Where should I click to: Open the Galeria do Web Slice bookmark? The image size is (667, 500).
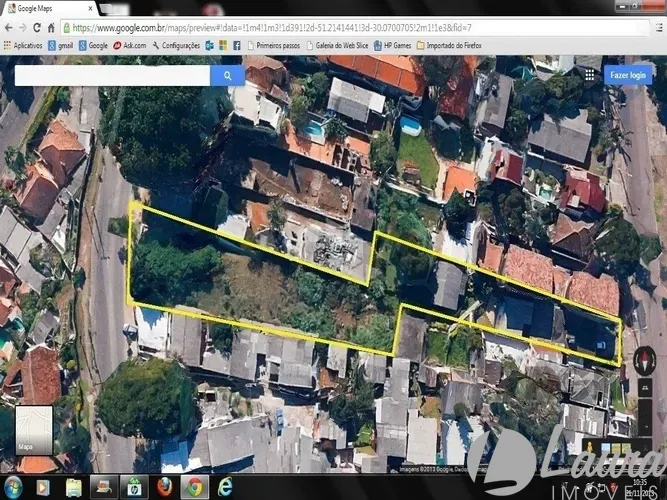[x=337, y=46]
